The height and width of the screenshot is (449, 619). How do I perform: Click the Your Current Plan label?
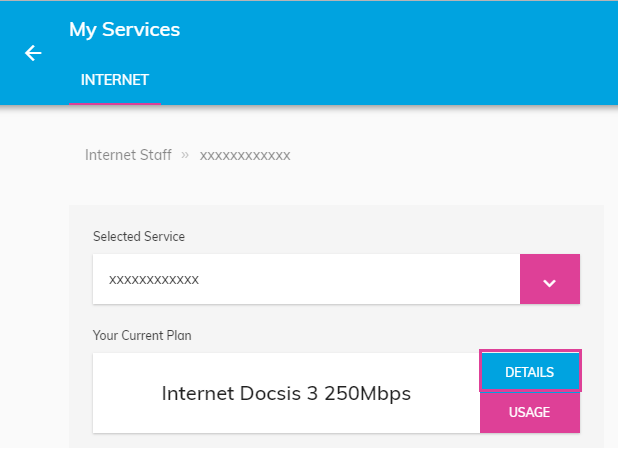(142, 335)
